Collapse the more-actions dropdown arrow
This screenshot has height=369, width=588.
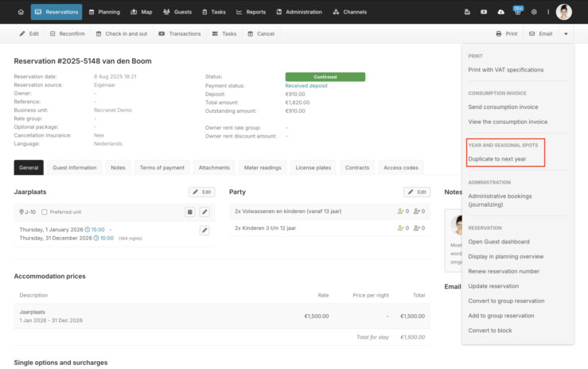tap(566, 33)
